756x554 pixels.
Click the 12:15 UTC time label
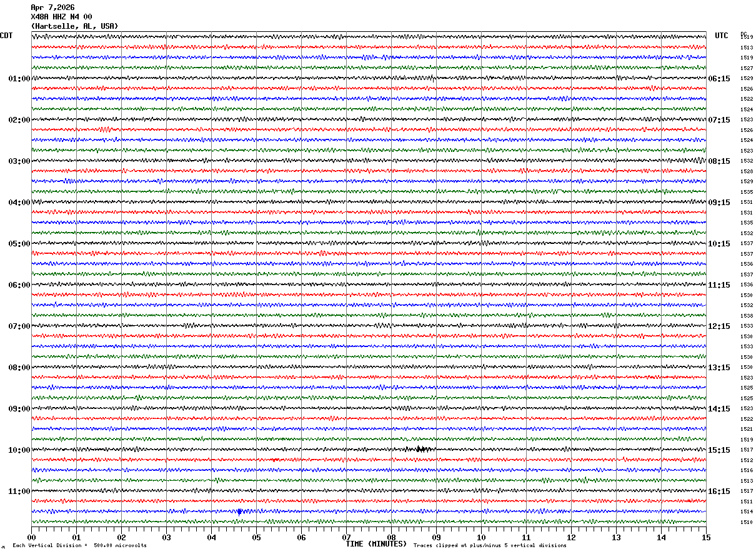719,326
